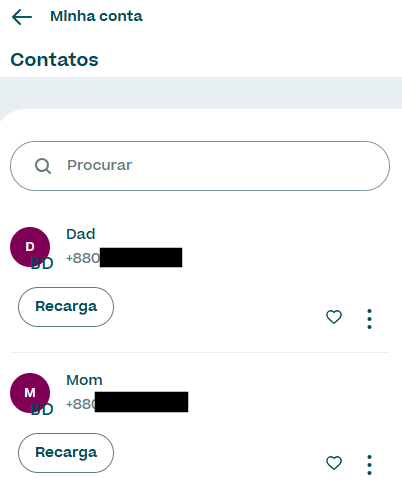This screenshot has width=402, height=493.
Task: Open Dad's three-dot options menu
Action: (369, 319)
